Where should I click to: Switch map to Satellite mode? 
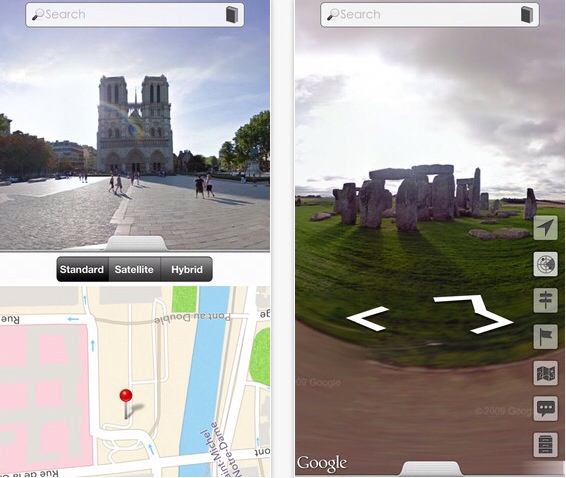134,269
